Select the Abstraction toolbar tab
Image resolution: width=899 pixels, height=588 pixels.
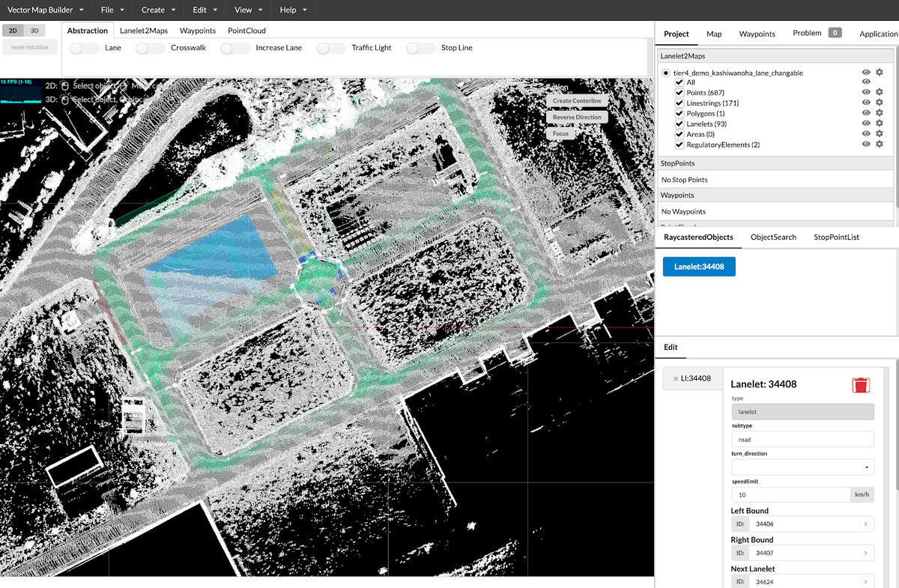(88, 31)
